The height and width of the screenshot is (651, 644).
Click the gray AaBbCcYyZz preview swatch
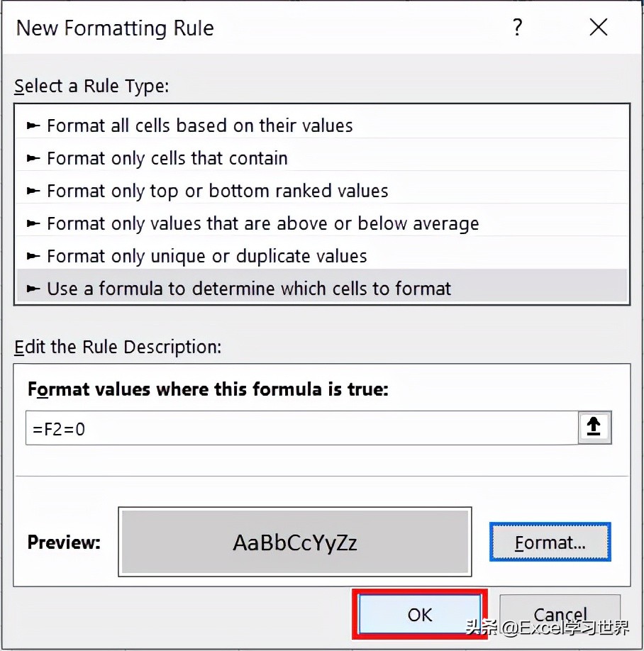coord(295,542)
